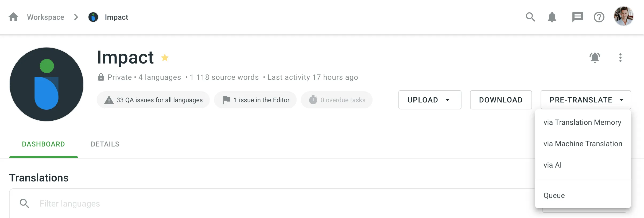Select the via AI menu item
The height and width of the screenshot is (218, 644).
point(553,165)
